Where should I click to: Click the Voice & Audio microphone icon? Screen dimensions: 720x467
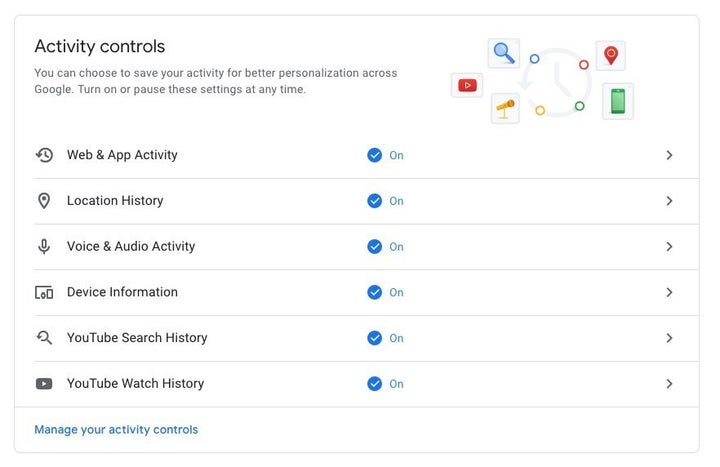coord(44,247)
